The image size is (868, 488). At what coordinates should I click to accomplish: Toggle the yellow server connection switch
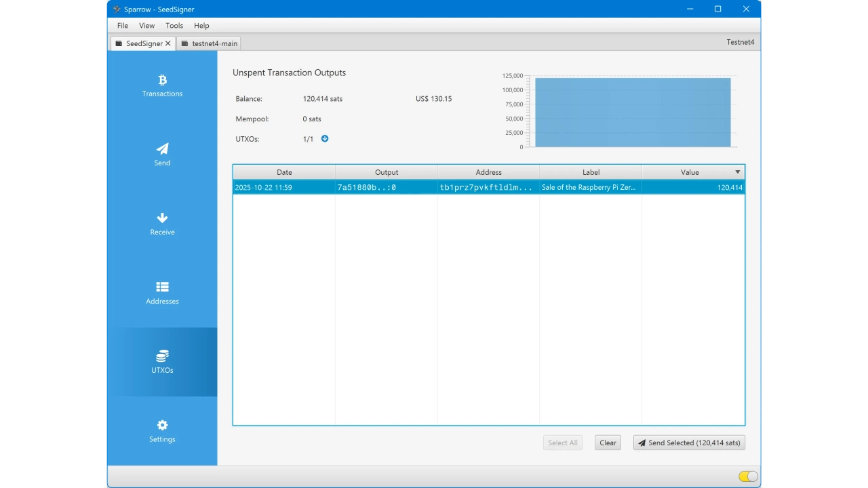(748, 476)
